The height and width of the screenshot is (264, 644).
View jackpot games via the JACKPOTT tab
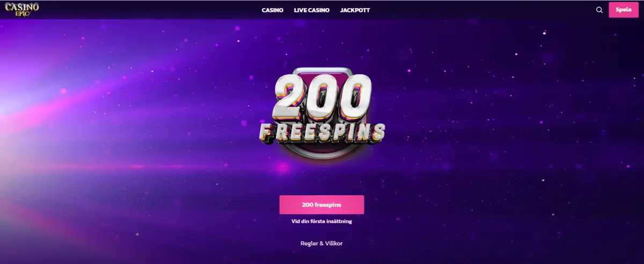tap(355, 10)
